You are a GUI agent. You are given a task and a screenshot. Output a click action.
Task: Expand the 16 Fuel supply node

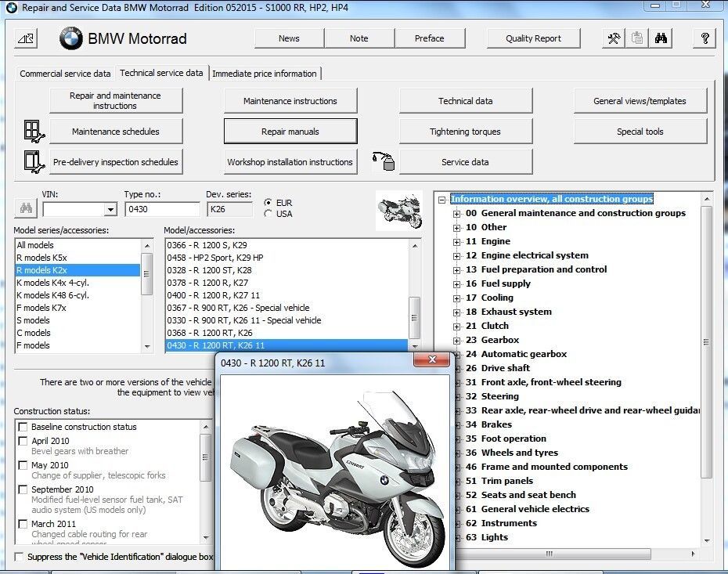click(457, 283)
